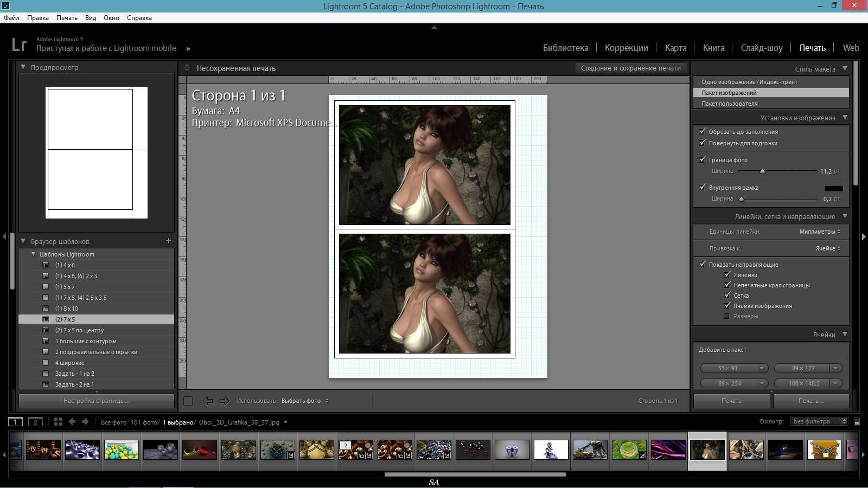Image resolution: width=868 pixels, height=488 pixels.
Task: Toggle Rotate to Fit checkbox (Повернуть для подгонки)
Action: pyautogui.click(x=703, y=143)
